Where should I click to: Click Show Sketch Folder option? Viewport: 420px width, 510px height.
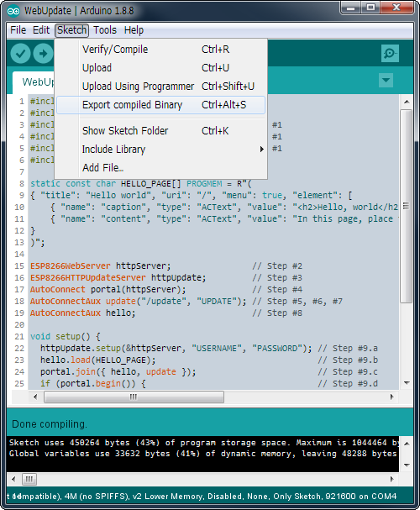pyautogui.click(x=161, y=131)
